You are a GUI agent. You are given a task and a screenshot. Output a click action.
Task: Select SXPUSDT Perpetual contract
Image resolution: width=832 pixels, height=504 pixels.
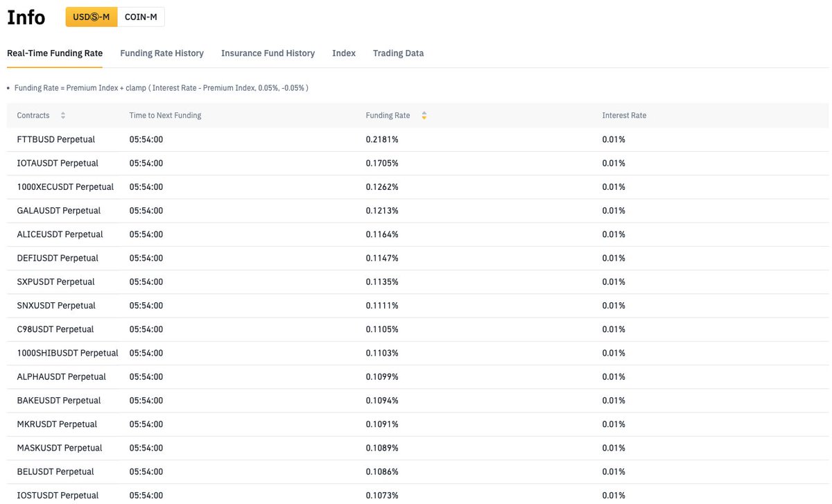55,281
